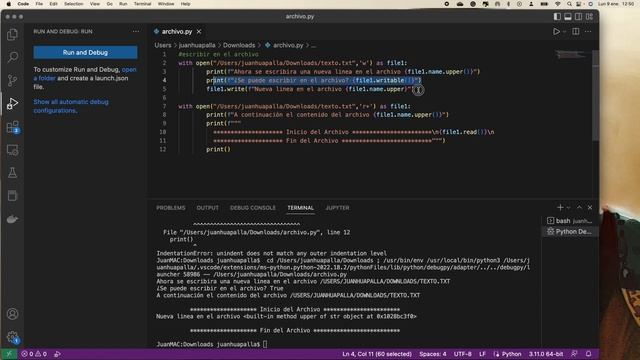Open errors and warnings count in status bar
Screen dimensions: 640x360
pyautogui.click(x=34, y=354)
